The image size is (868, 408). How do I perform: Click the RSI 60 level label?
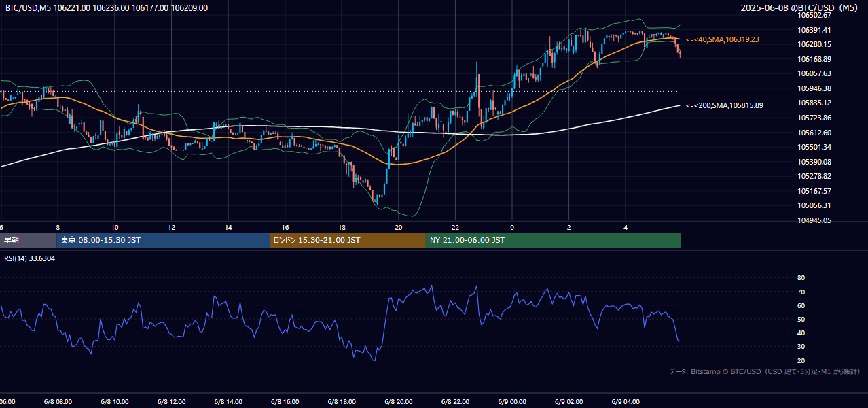pyautogui.click(x=801, y=305)
